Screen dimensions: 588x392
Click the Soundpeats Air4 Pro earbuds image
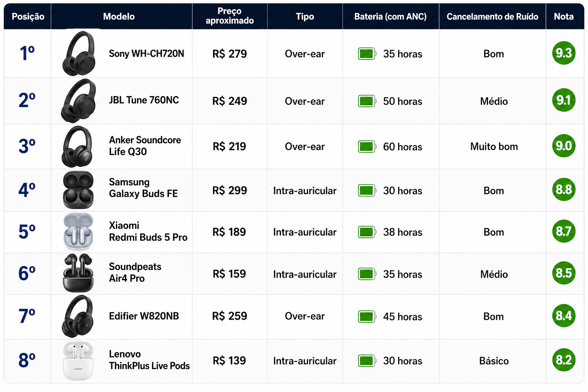(x=78, y=273)
